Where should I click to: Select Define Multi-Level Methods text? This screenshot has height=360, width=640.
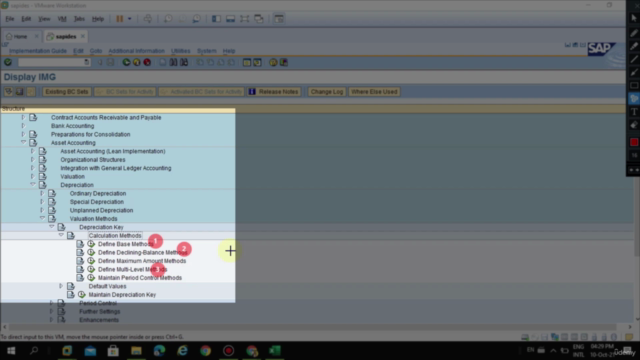(133, 269)
